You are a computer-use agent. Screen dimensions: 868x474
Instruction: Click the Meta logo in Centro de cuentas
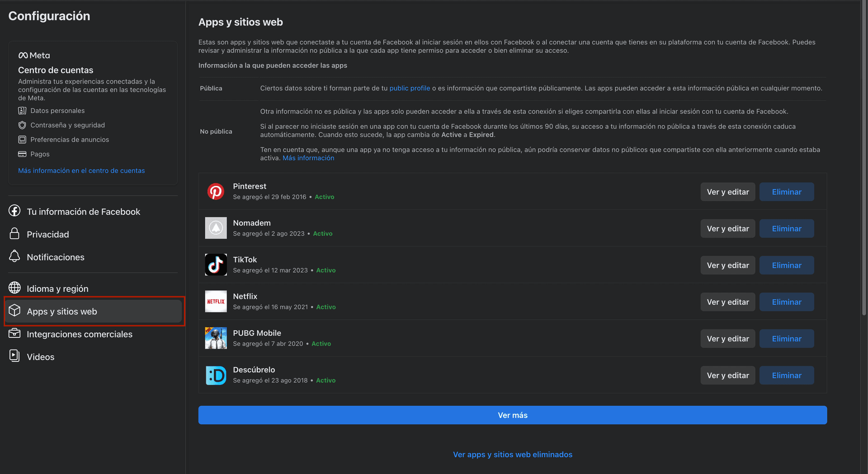[x=34, y=55]
